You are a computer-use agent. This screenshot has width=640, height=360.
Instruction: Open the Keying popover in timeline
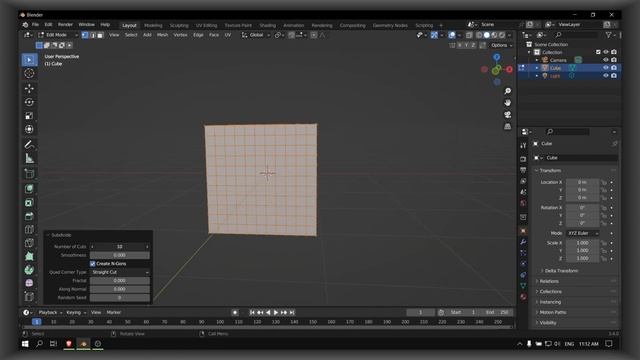coord(76,313)
